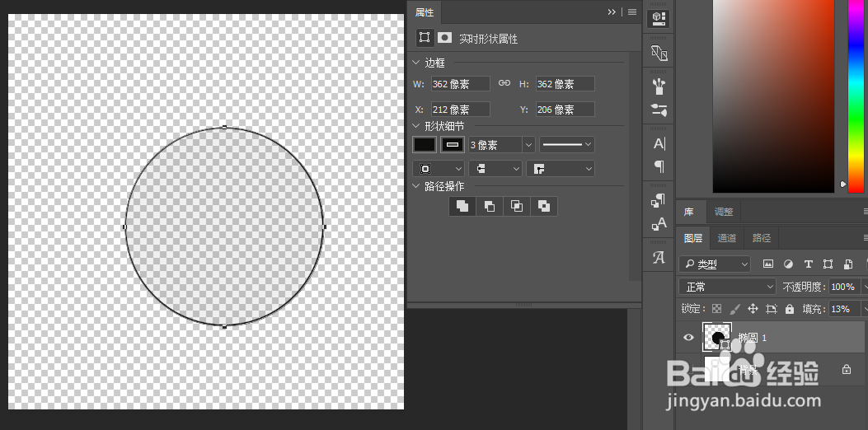
Task: Filter layers by shape layers icon
Action: [828, 264]
